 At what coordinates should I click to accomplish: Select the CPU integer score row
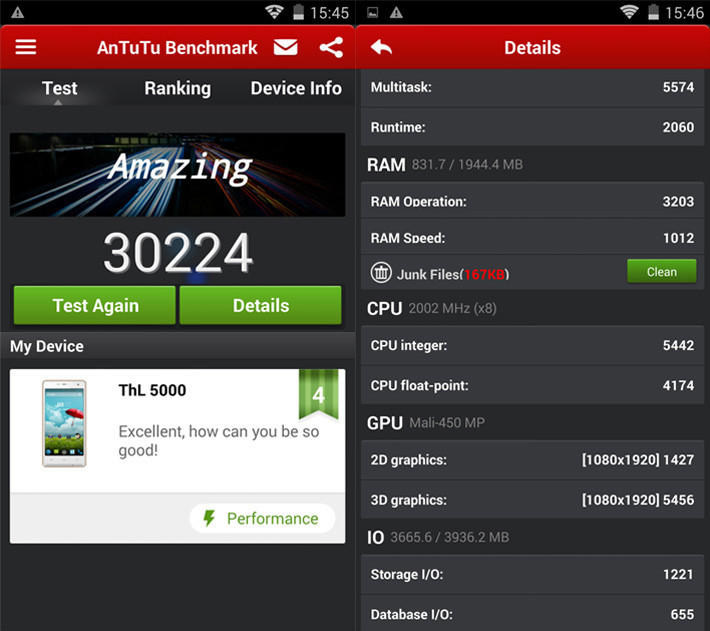[531, 345]
